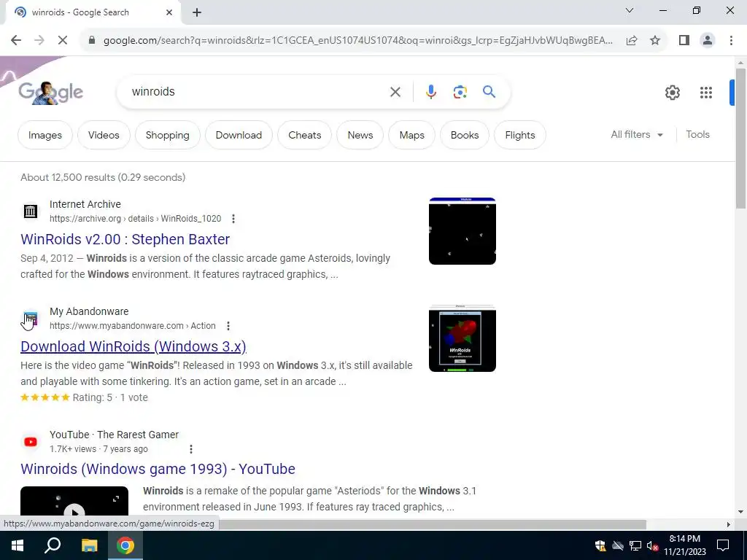This screenshot has height=560, width=747.
Task: Open the My Abandonware result thumbnail
Action: 462,338
